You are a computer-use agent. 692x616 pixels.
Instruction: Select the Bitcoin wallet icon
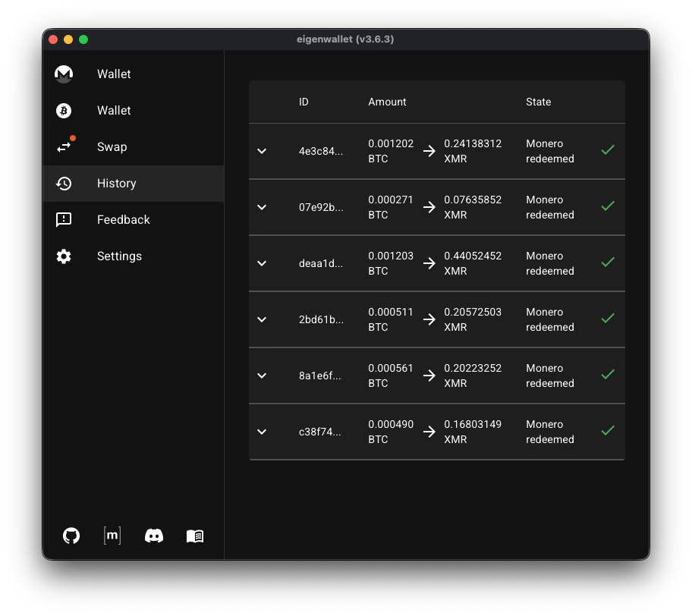coord(63,110)
